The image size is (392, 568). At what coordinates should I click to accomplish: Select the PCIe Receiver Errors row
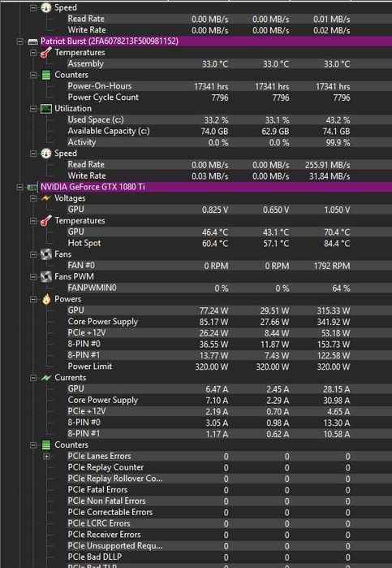(x=229, y=535)
